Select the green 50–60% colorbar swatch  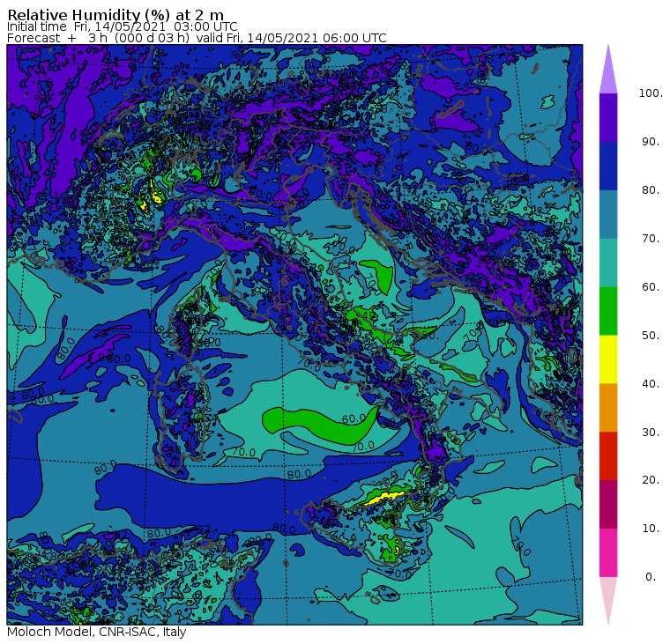point(608,311)
